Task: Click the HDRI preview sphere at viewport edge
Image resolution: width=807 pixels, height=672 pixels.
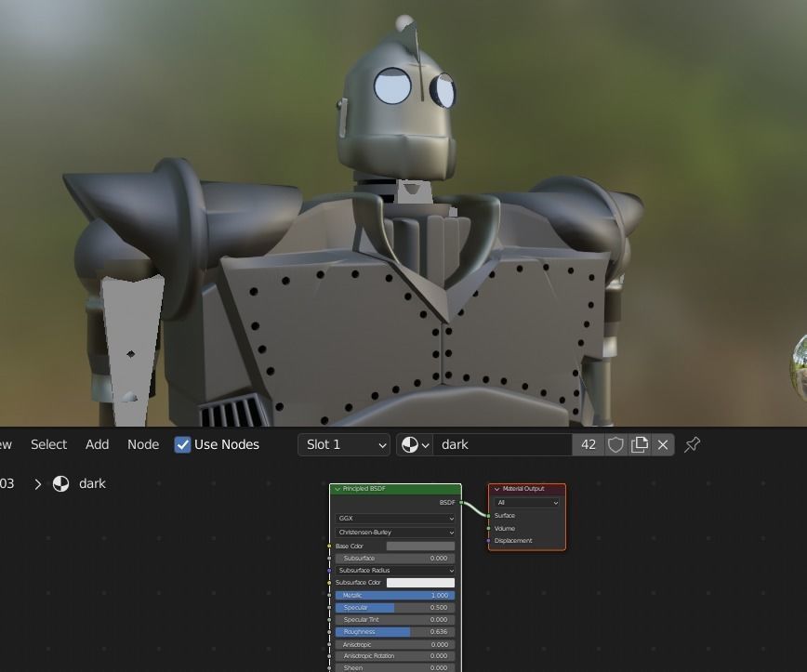Action: [800, 367]
